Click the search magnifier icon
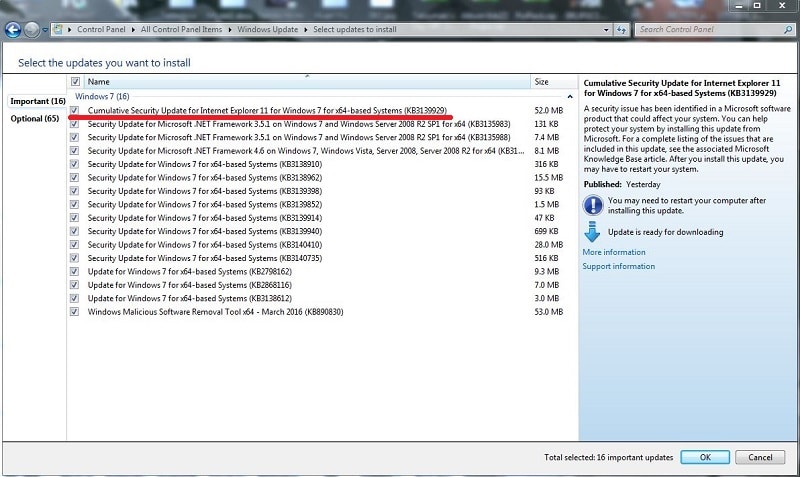 788,30
